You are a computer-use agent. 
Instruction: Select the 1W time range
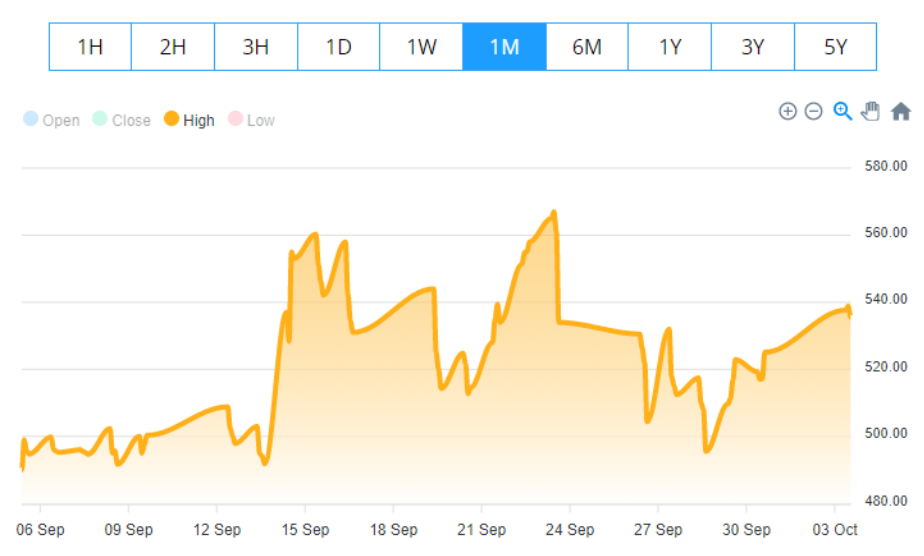(421, 47)
